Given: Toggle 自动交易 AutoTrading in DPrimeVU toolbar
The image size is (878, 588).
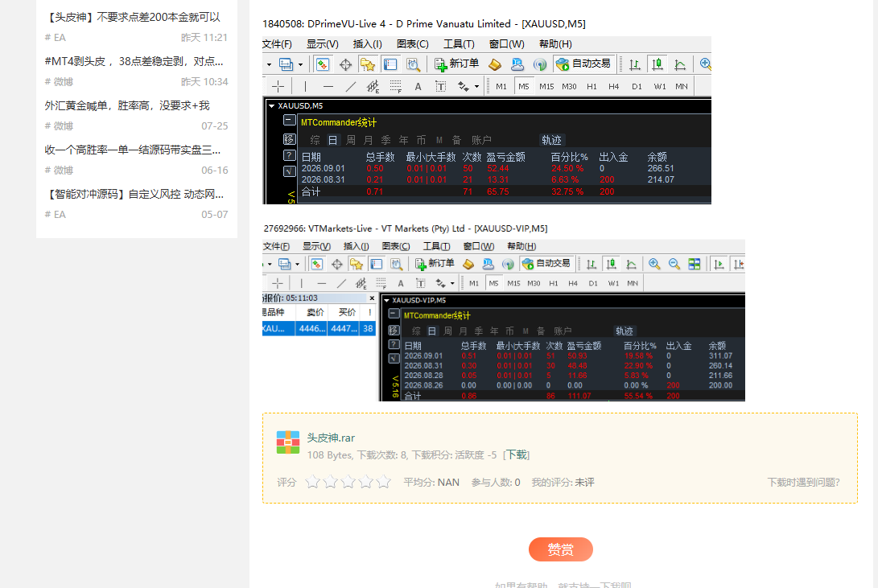Looking at the screenshot, I should point(584,64).
